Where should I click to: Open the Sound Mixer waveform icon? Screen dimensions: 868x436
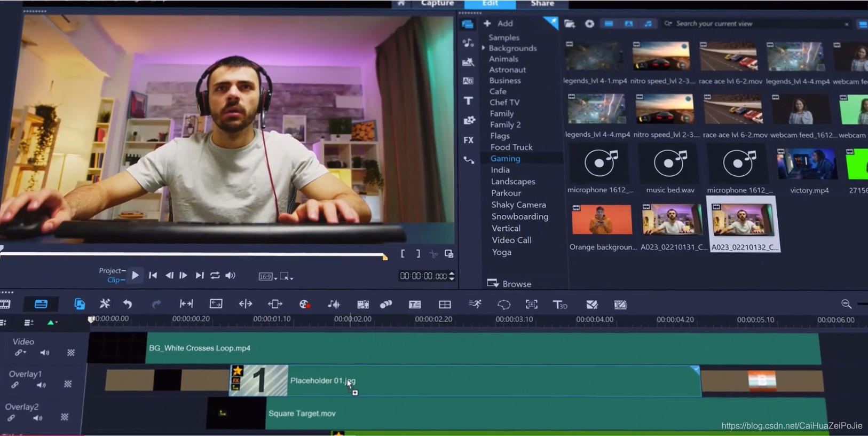[334, 304]
